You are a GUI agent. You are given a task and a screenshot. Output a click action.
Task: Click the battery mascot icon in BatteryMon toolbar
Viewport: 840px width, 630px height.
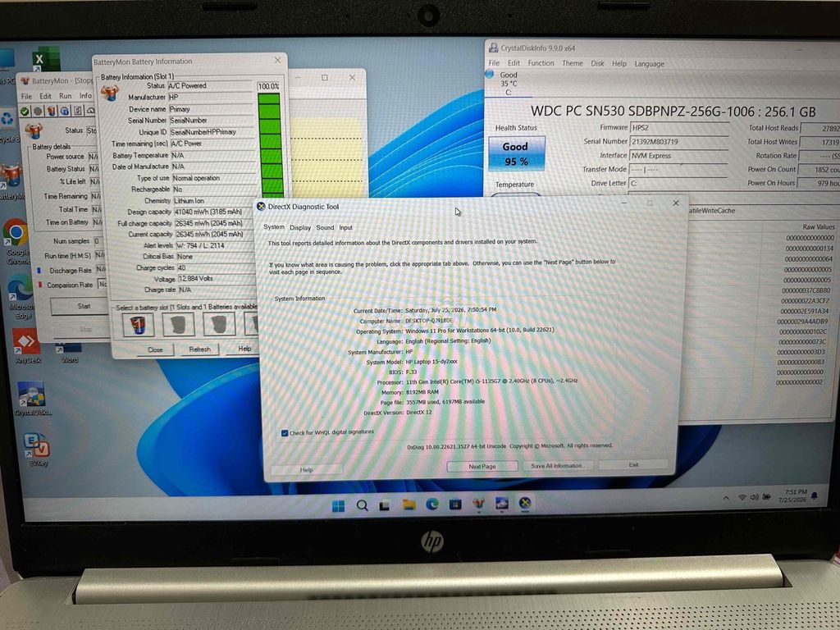(x=52, y=112)
